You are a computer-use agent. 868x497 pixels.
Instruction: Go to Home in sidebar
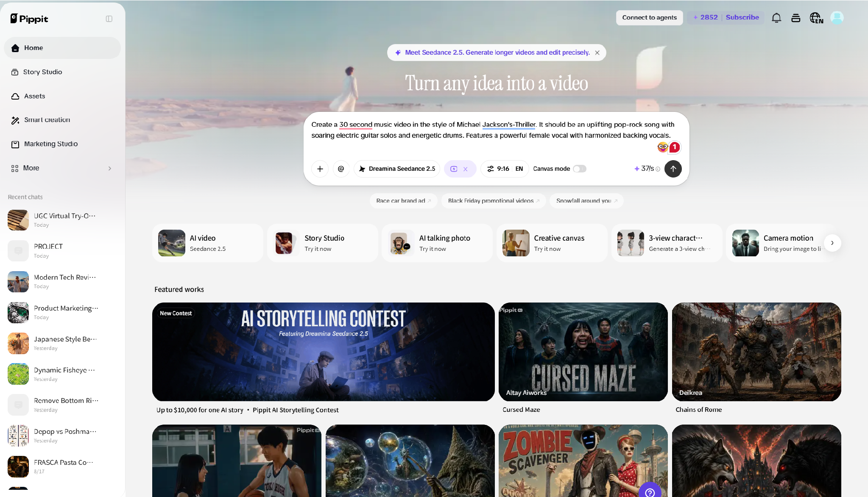pos(62,48)
